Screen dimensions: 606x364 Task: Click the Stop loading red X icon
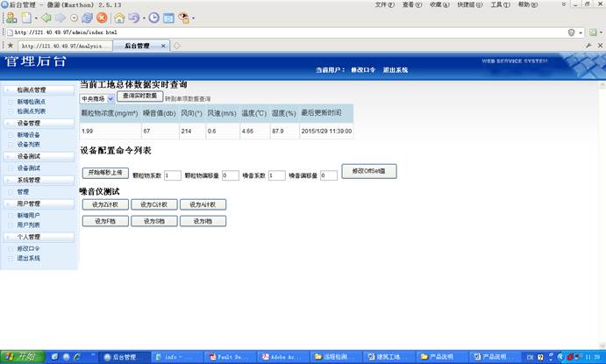102,18
